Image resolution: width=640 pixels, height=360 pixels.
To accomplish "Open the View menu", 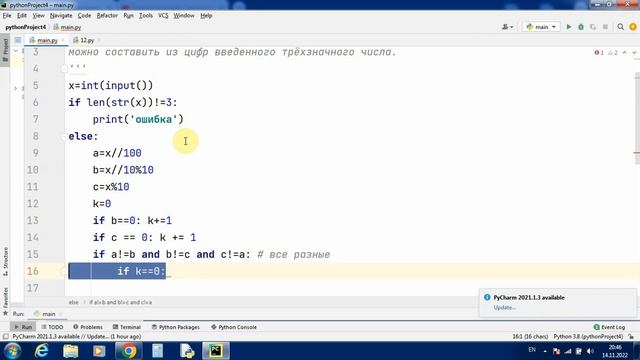I will 38,16.
